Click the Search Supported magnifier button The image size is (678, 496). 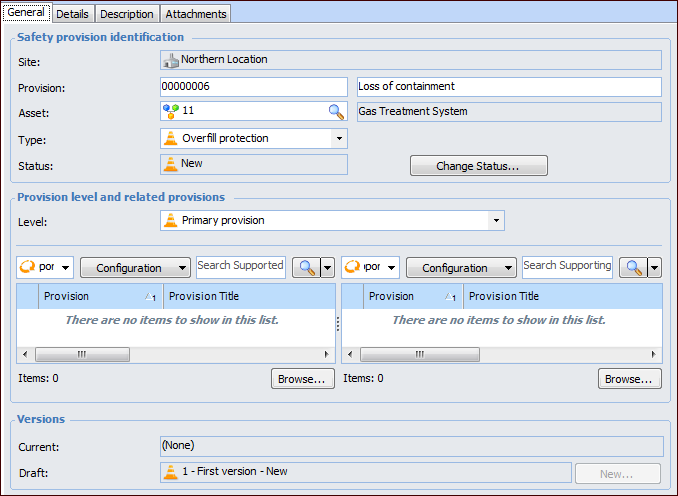[307, 268]
